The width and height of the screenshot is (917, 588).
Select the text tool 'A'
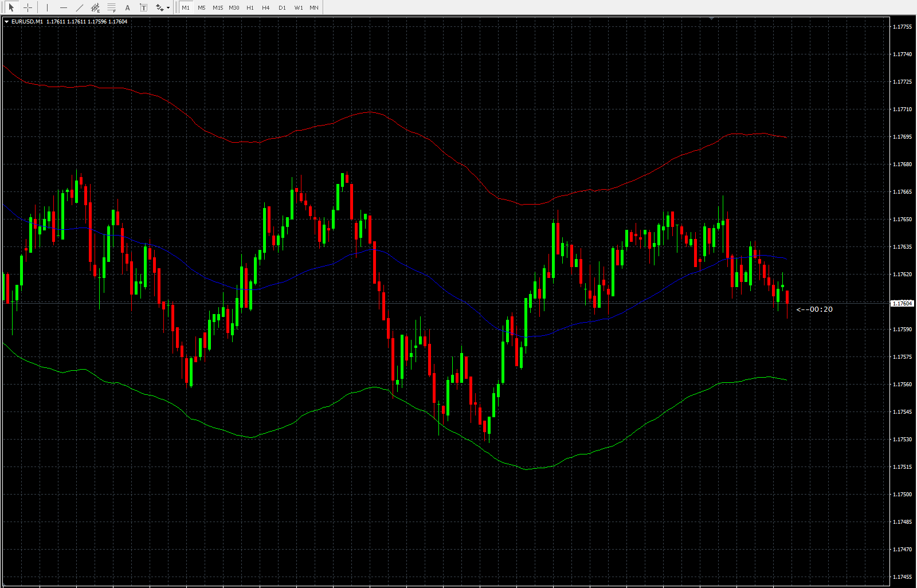click(127, 7)
